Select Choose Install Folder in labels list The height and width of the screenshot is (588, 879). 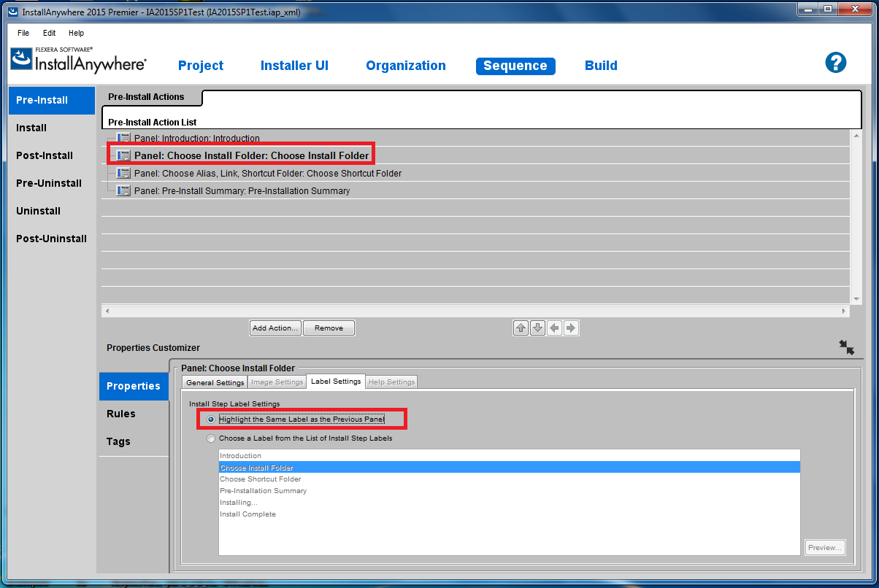pyautogui.click(x=510, y=468)
